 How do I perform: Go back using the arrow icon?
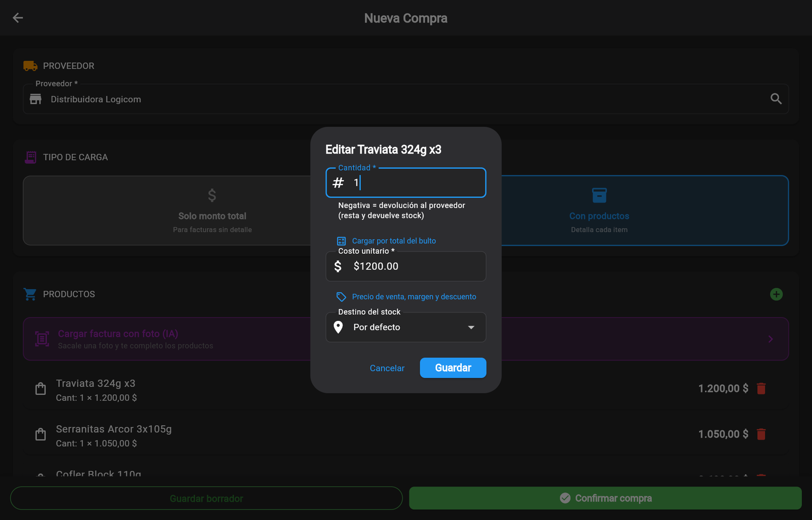pos(17,18)
